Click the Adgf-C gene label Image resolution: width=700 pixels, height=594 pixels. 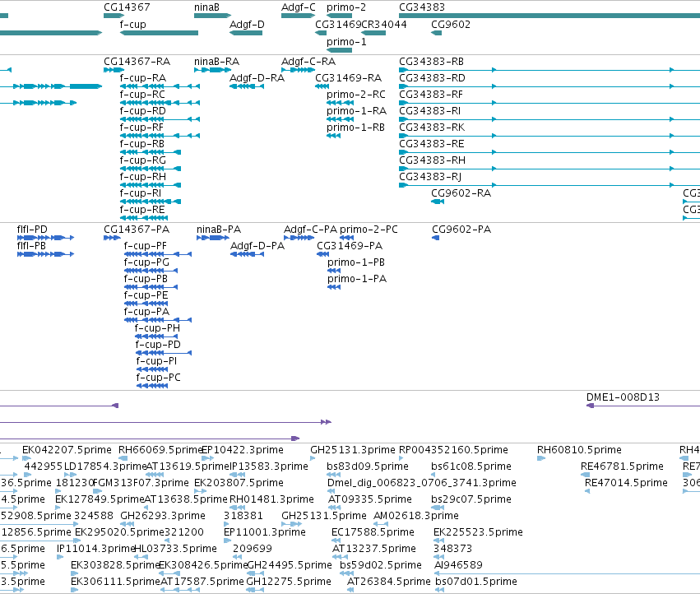299,7
